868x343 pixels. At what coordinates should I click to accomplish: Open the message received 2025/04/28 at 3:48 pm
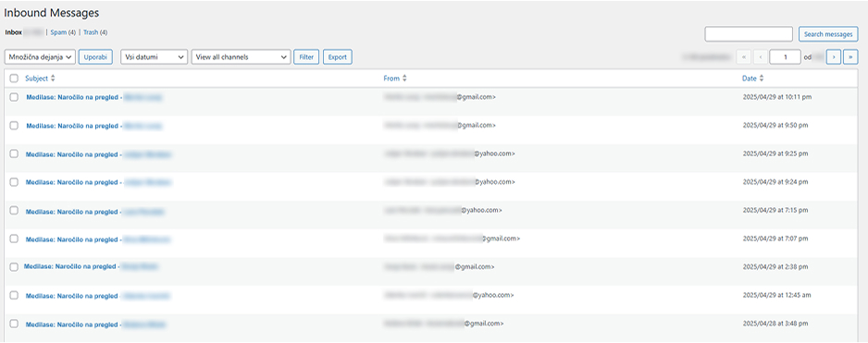tap(96, 325)
